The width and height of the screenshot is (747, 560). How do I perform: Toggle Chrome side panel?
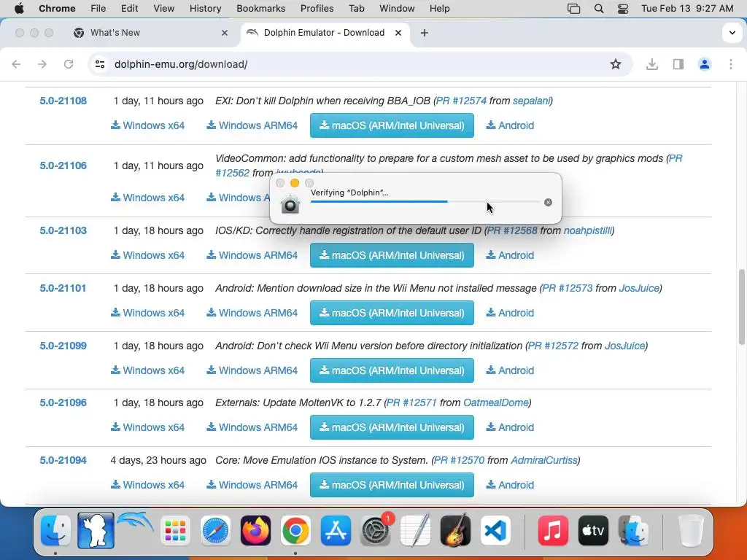[x=678, y=64]
